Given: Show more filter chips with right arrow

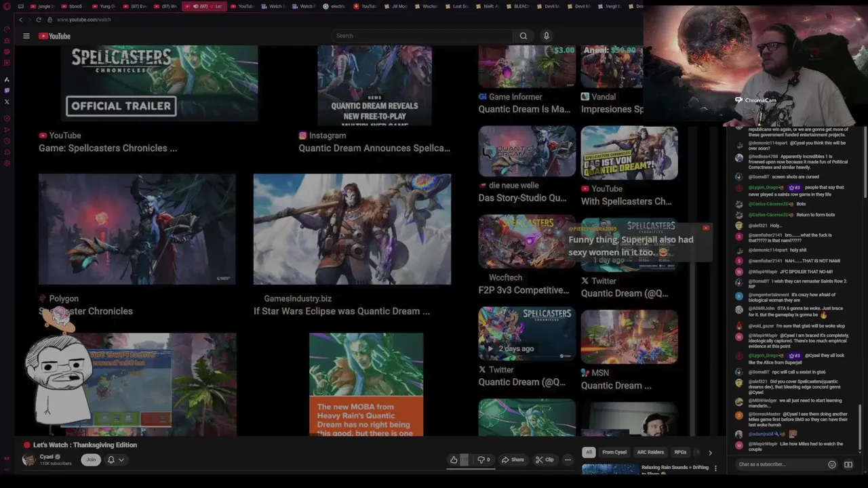Looking at the screenshot, I should point(710,452).
